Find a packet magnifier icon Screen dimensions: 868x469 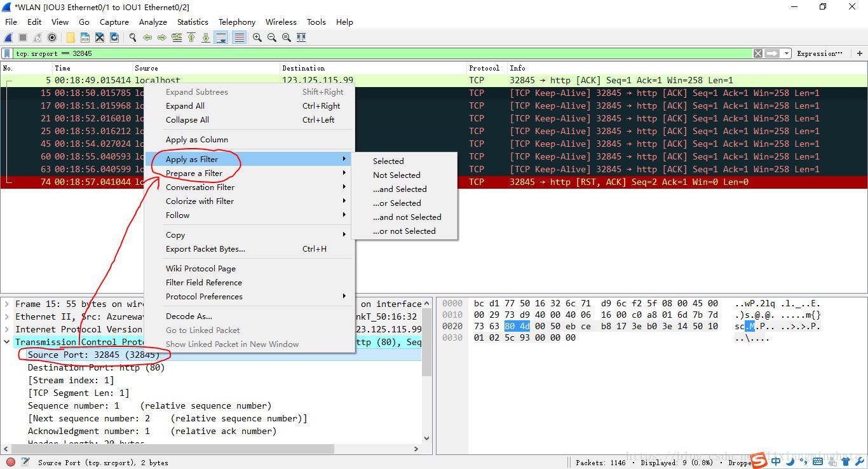pyautogui.click(x=133, y=37)
